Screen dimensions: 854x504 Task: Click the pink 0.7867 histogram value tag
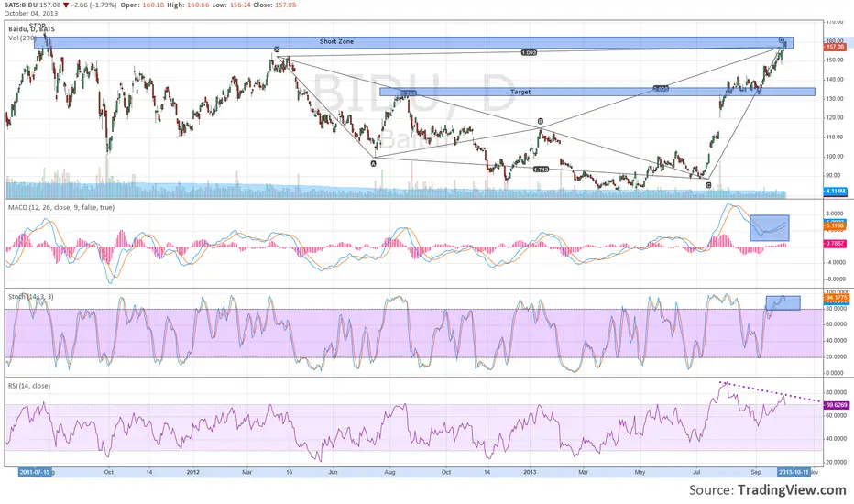(x=835, y=244)
